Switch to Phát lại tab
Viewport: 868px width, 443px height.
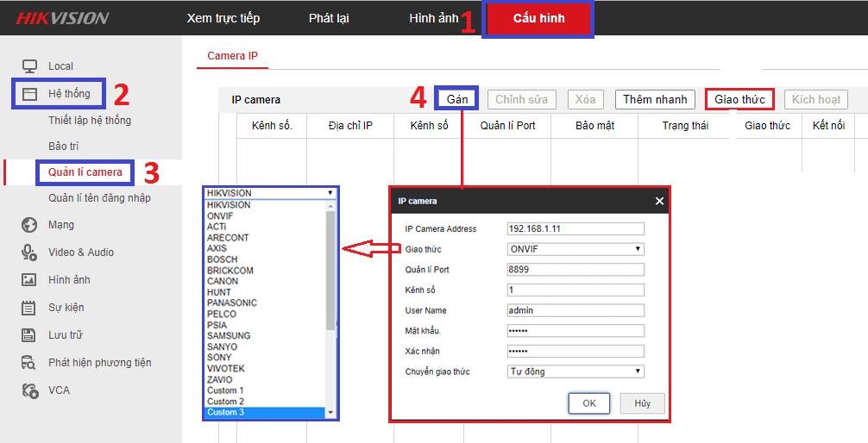pyautogui.click(x=329, y=18)
